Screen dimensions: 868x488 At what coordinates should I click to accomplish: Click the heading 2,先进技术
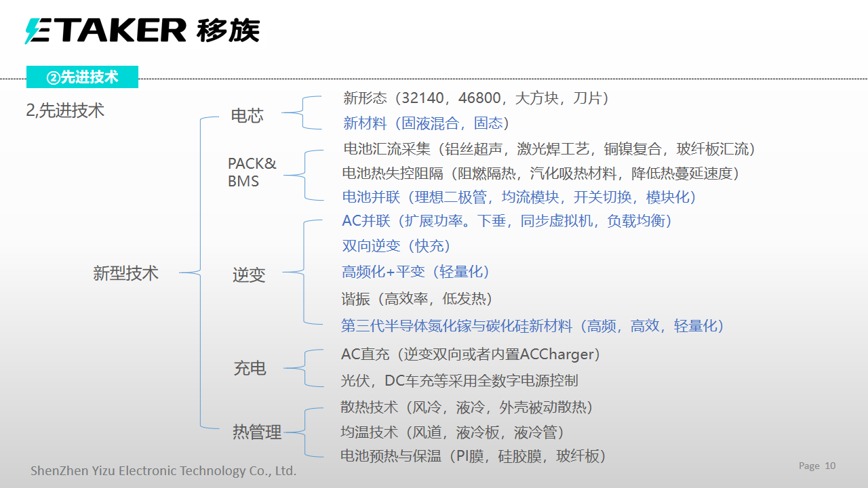tap(65, 110)
